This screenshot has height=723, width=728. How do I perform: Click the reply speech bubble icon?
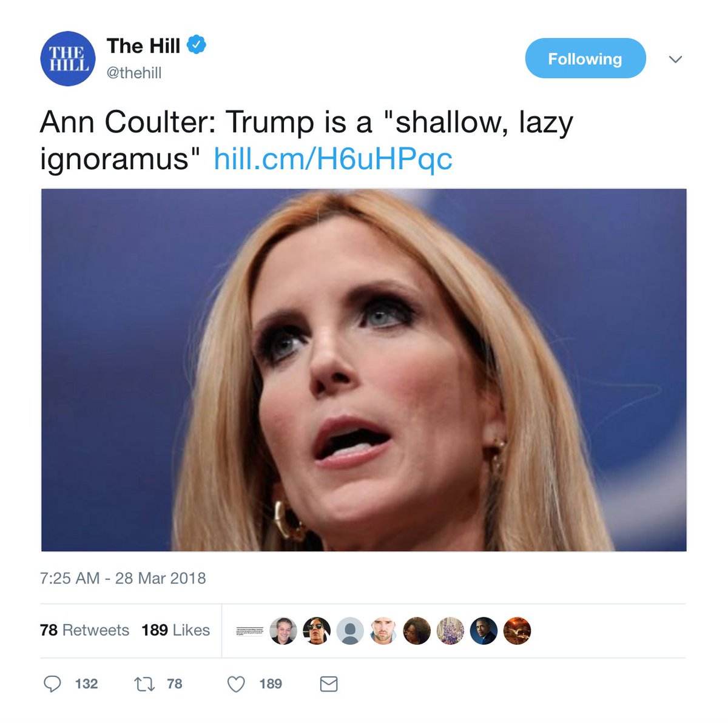tap(53, 684)
